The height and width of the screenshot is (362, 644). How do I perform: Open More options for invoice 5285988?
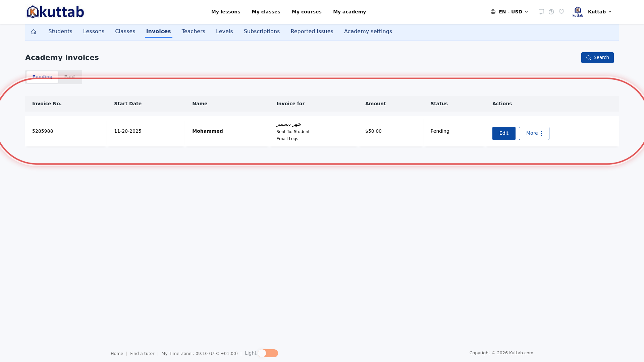[x=534, y=133]
